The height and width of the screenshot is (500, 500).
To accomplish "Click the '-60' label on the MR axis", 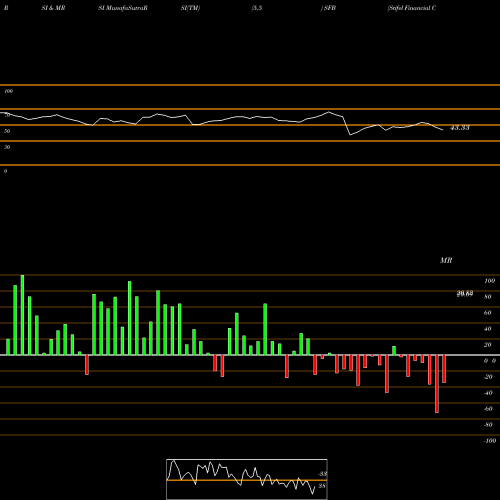I will click(x=488, y=409).
